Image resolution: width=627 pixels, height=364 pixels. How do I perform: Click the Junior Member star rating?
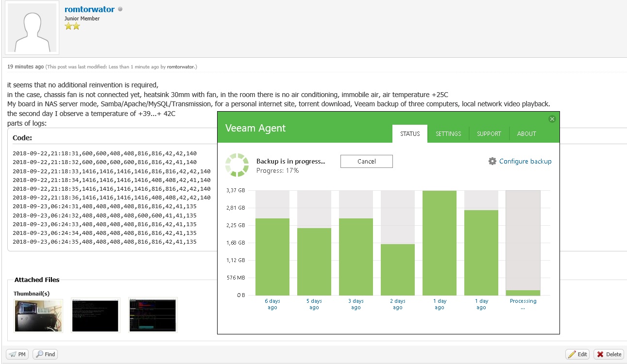pos(72,26)
